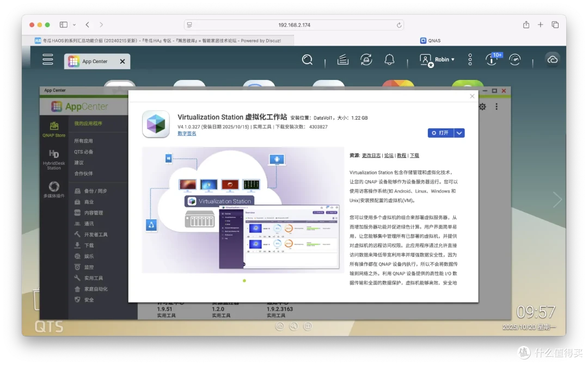Click the Safari address bar 192.168.2.174
The width and height of the screenshot is (588, 365).
click(294, 25)
